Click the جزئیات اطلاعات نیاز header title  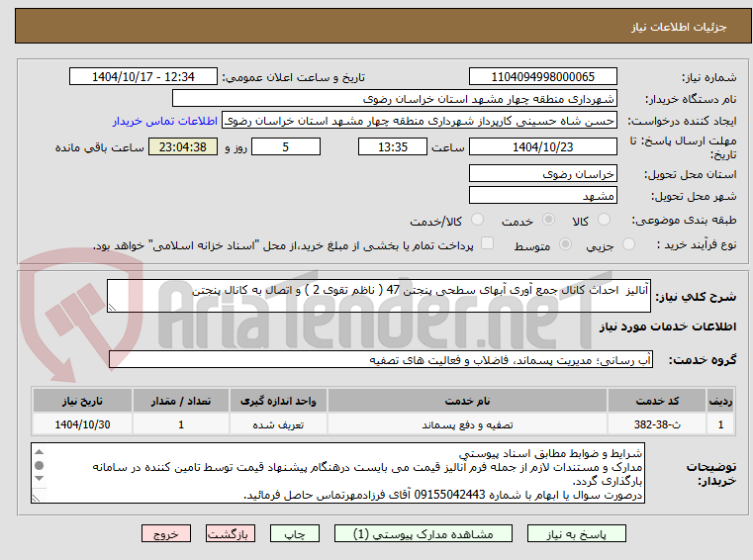(679, 27)
